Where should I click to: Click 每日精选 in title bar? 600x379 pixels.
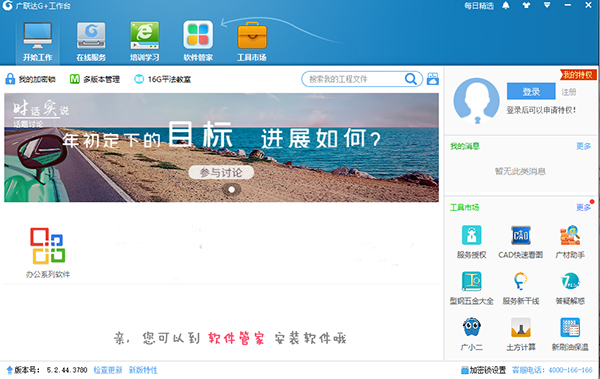tap(479, 6)
